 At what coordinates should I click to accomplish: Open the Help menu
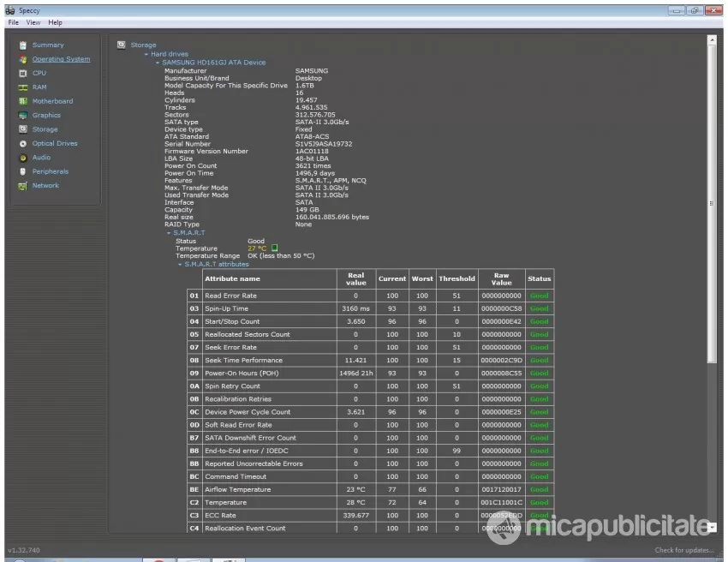point(56,22)
